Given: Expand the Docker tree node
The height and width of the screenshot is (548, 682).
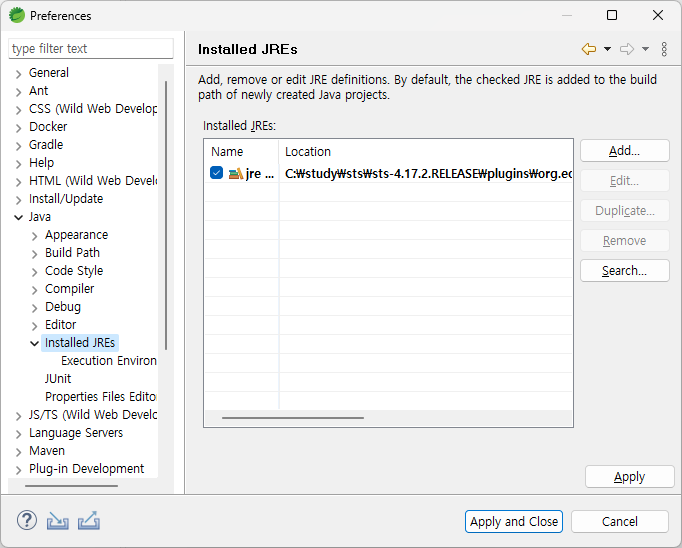Looking at the screenshot, I should 18,128.
